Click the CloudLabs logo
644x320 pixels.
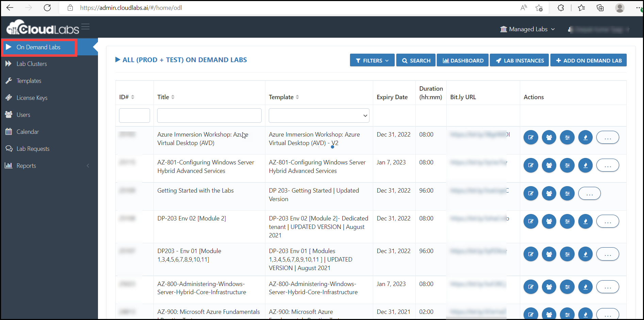(43, 27)
